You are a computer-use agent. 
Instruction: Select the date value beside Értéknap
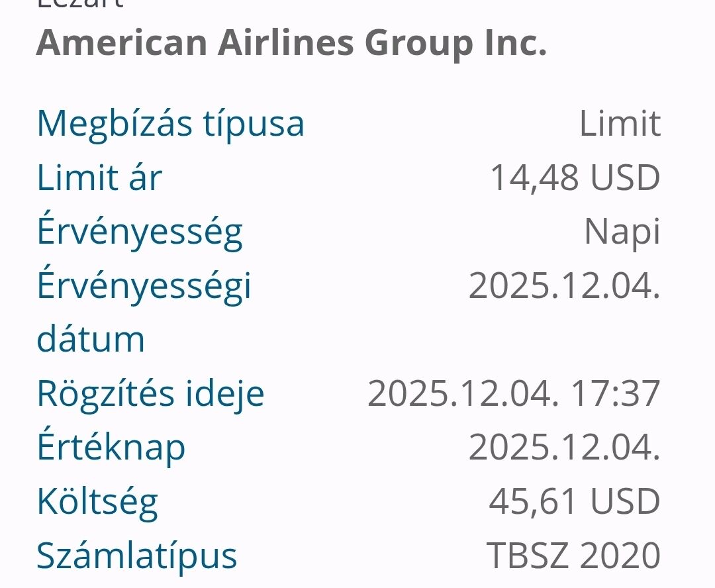[x=564, y=448]
